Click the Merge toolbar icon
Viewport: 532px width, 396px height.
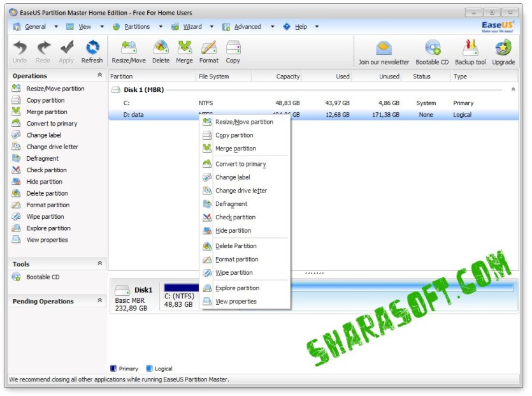185,47
